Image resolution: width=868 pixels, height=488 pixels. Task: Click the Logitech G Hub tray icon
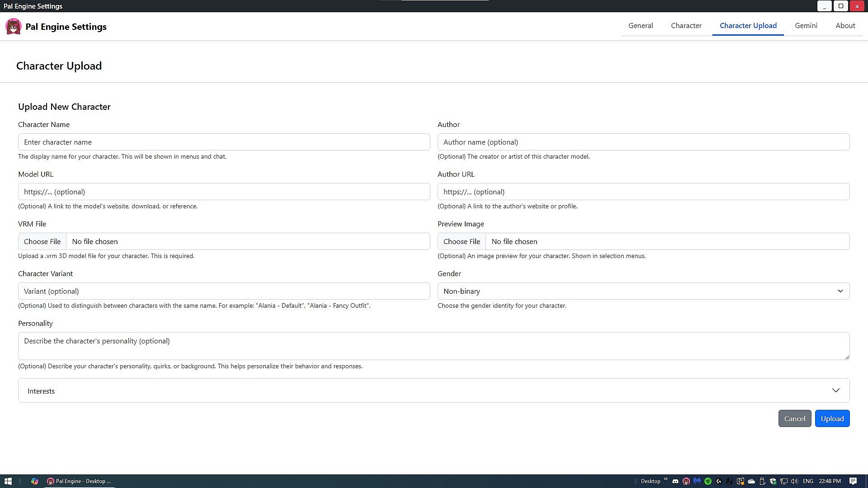[719, 481]
